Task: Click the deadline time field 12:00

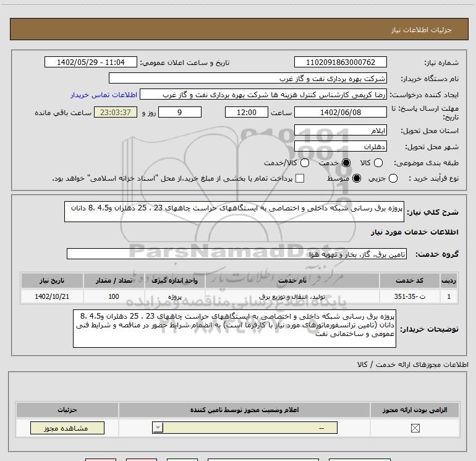Action: pyautogui.click(x=247, y=112)
